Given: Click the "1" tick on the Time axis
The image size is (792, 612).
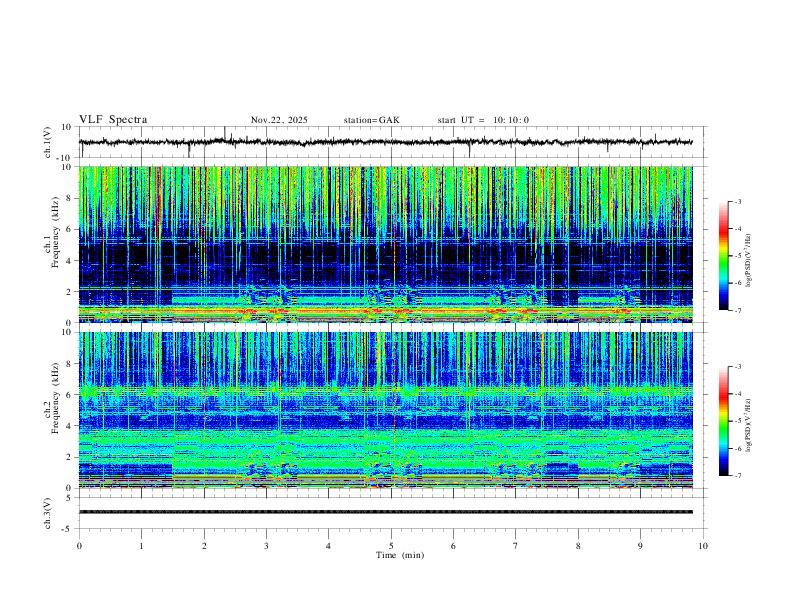Looking at the screenshot, I should pyautogui.click(x=141, y=546).
